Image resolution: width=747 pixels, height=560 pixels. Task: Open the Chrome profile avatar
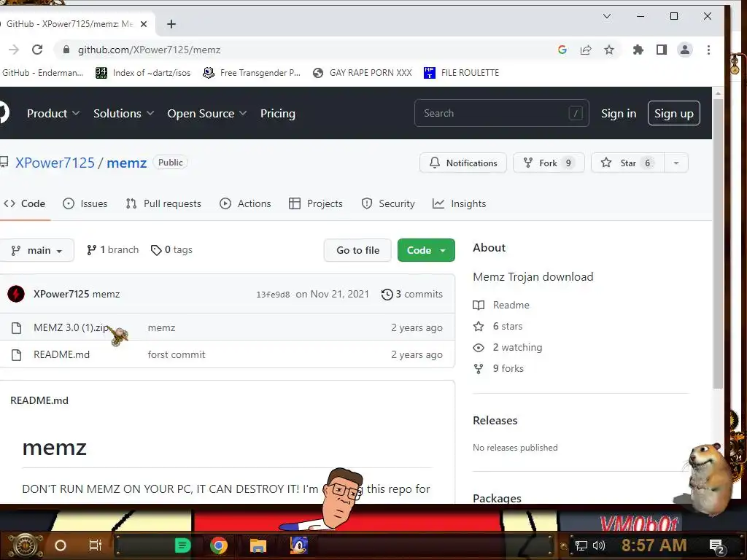(684, 50)
